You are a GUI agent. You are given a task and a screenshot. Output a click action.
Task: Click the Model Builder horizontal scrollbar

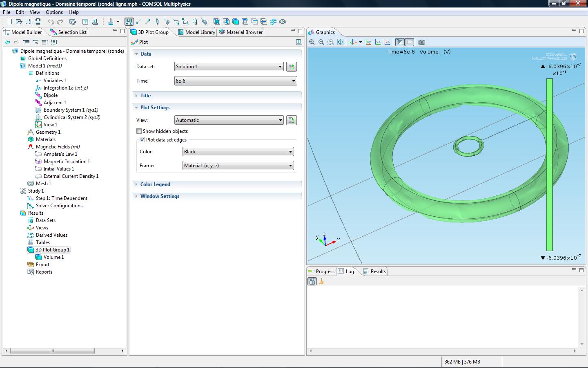pos(52,351)
